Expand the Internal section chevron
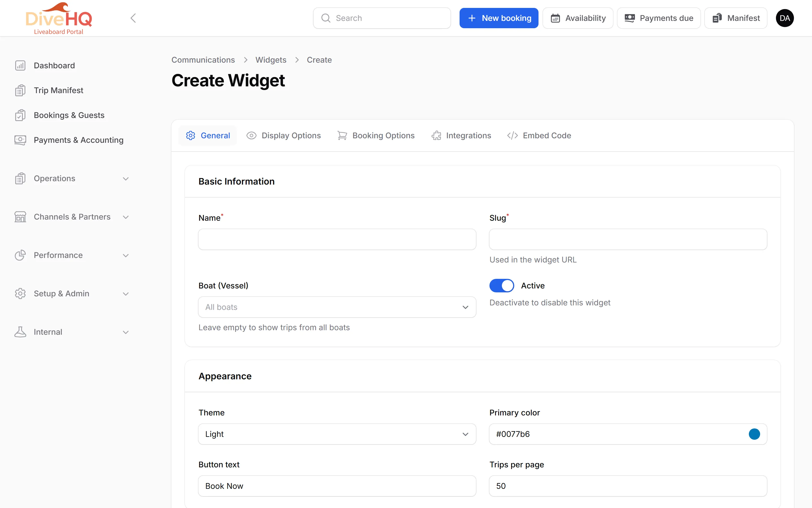The width and height of the screenshot is (812, 508). (x=126, y=332)
